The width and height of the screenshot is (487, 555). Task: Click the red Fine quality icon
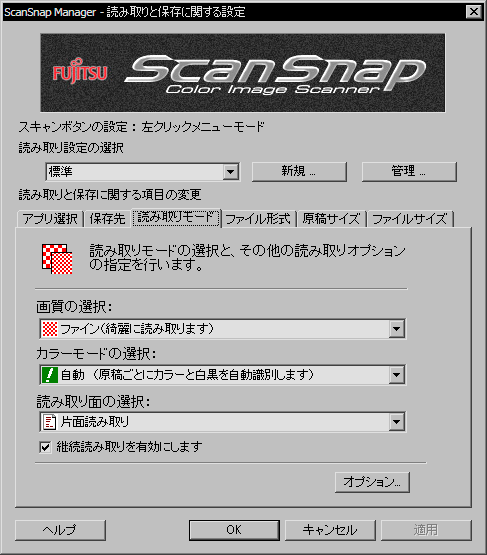pos(50,329)
